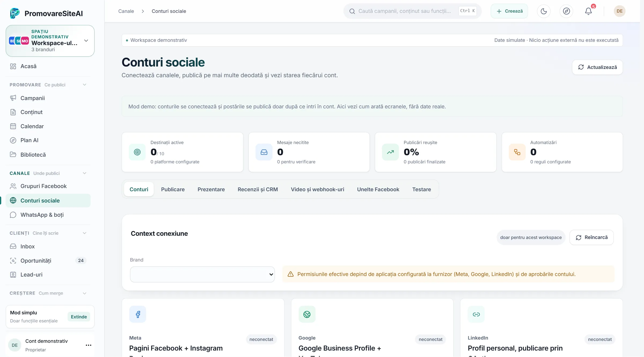Open Conținut document item

48,112
